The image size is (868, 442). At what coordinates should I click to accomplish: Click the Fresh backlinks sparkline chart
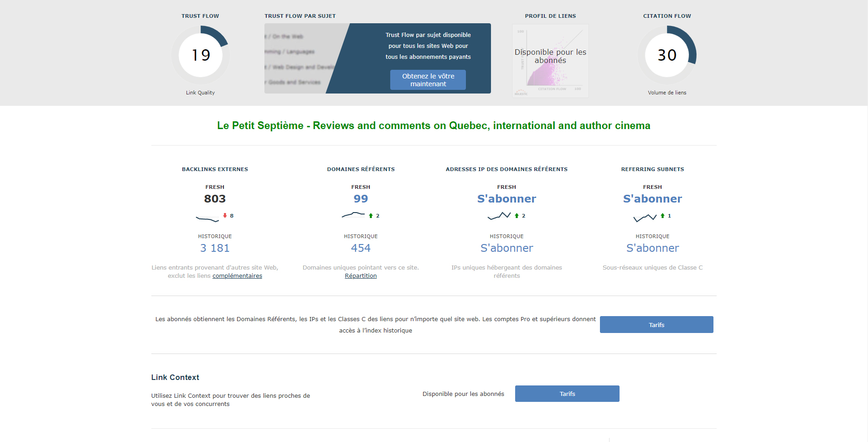207,218
